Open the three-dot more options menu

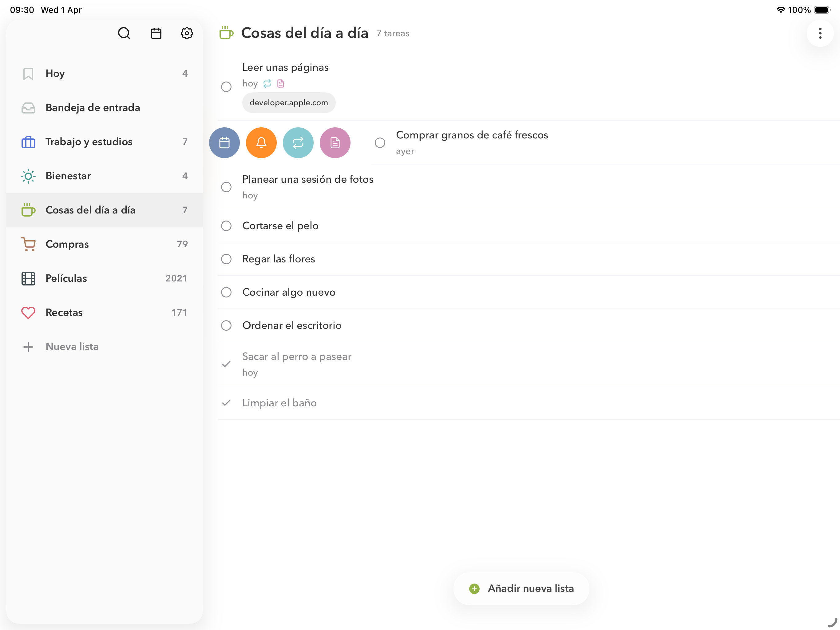(x=820, y=34)
